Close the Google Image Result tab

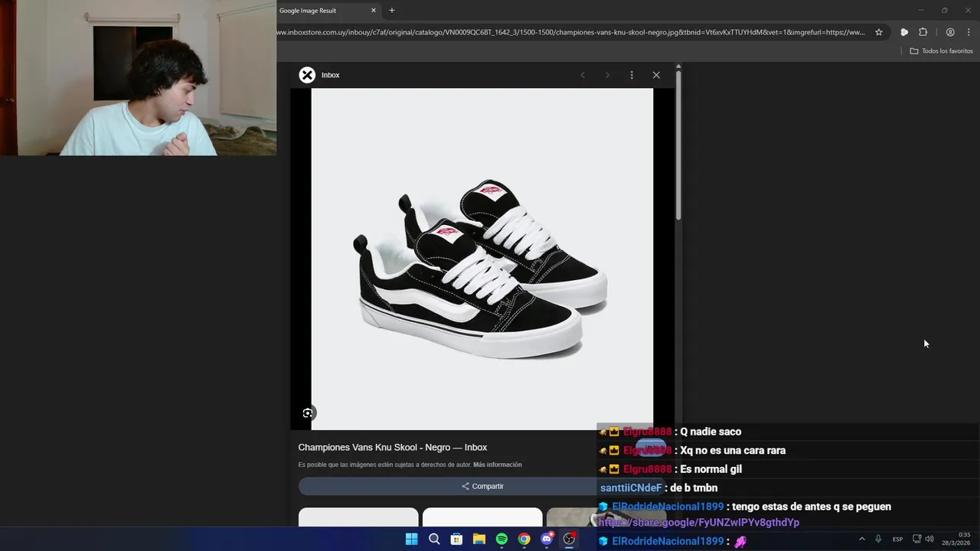pos(374,11)
